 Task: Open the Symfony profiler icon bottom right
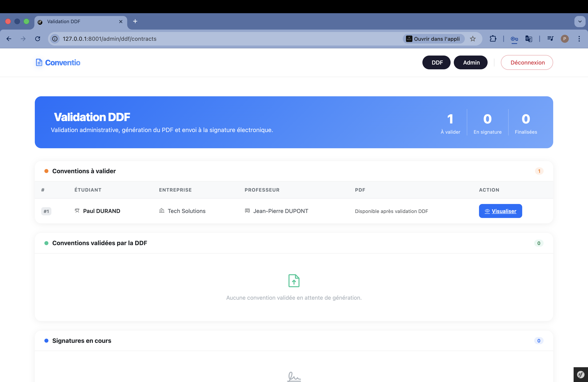click(x=580, y=374)
